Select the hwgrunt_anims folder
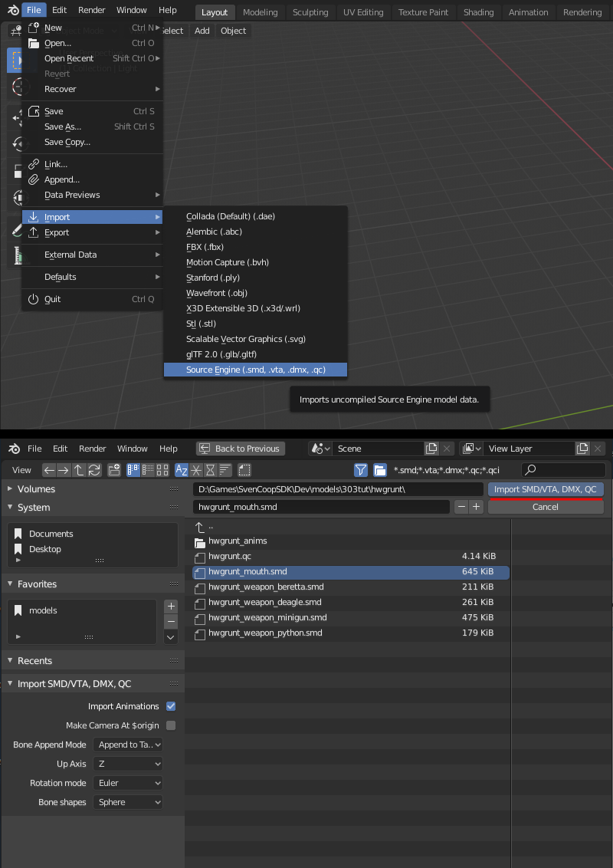 pos(351,541)
